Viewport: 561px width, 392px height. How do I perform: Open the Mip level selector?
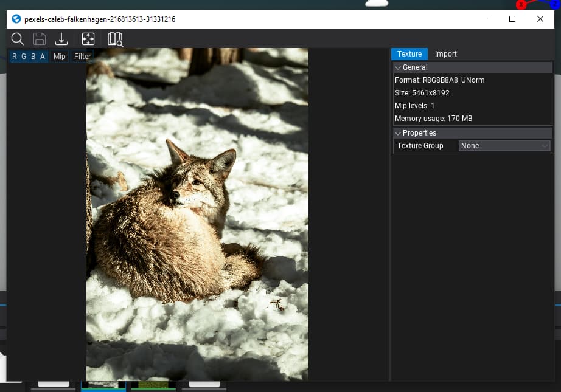pos(59,57)
